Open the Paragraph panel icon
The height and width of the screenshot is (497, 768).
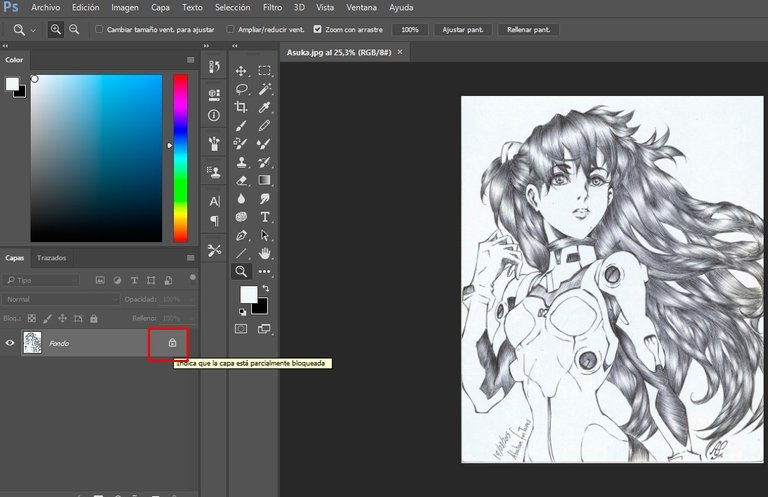(214, 221)
